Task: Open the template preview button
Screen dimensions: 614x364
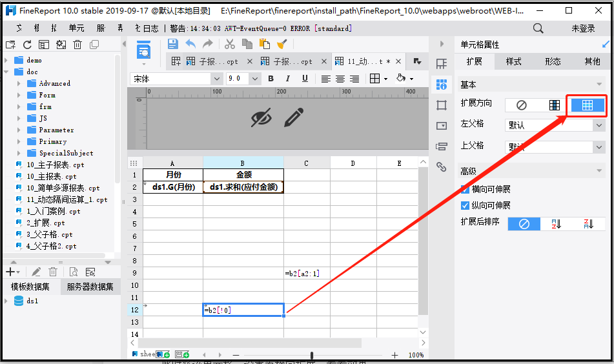Action: pos(144,50)
